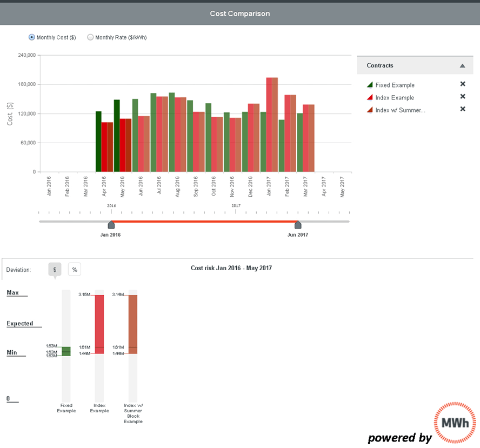The height and width of the screenshot is (448, 480).
Task: Click the red Index Example legend icon
Action: pos(370,98)
